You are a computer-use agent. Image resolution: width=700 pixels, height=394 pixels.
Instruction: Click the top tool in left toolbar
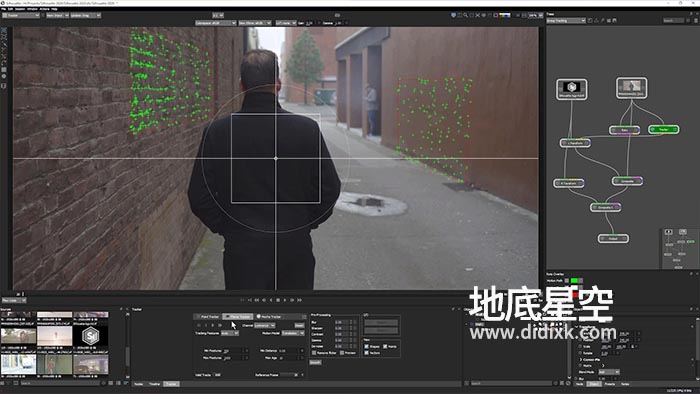(x=4, y=31)
